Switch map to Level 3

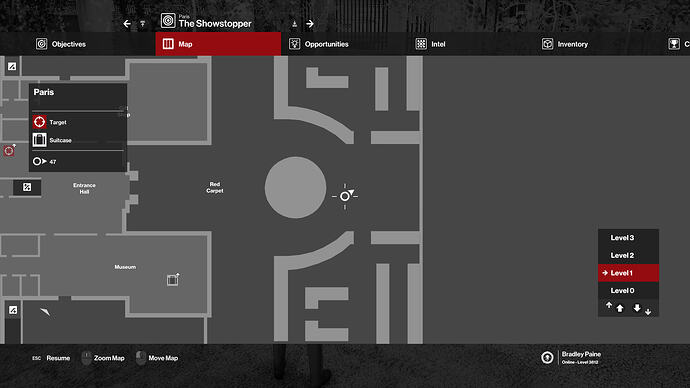628,238
